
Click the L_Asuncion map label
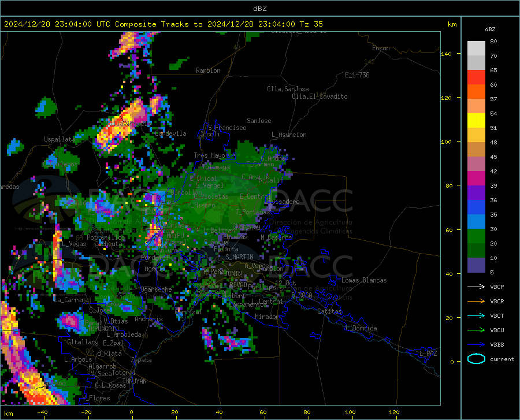(x=289, y=135)
